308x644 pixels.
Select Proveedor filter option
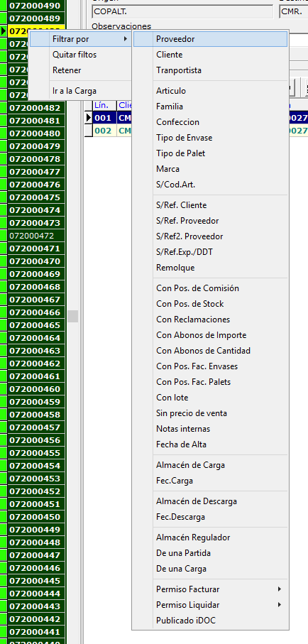pos(210,39)
